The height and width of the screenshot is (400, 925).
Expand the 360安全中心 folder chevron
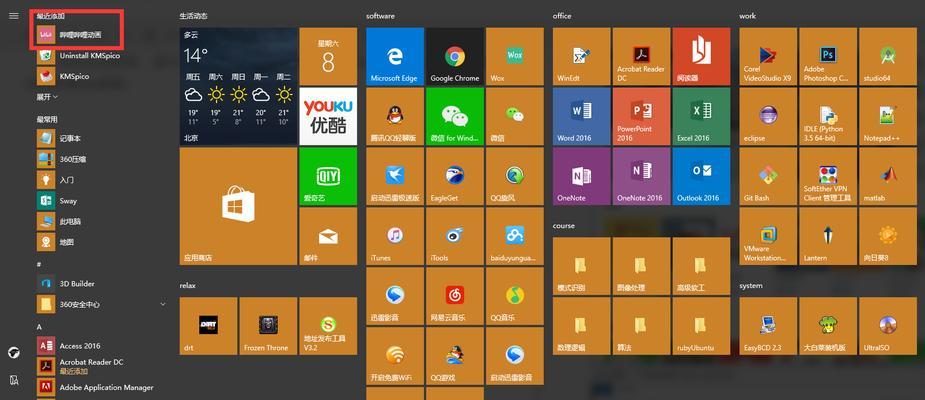(163, 304)
